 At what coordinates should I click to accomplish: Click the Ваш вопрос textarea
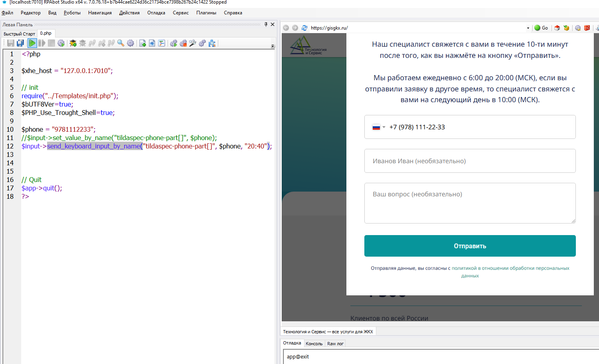[470, 203]
